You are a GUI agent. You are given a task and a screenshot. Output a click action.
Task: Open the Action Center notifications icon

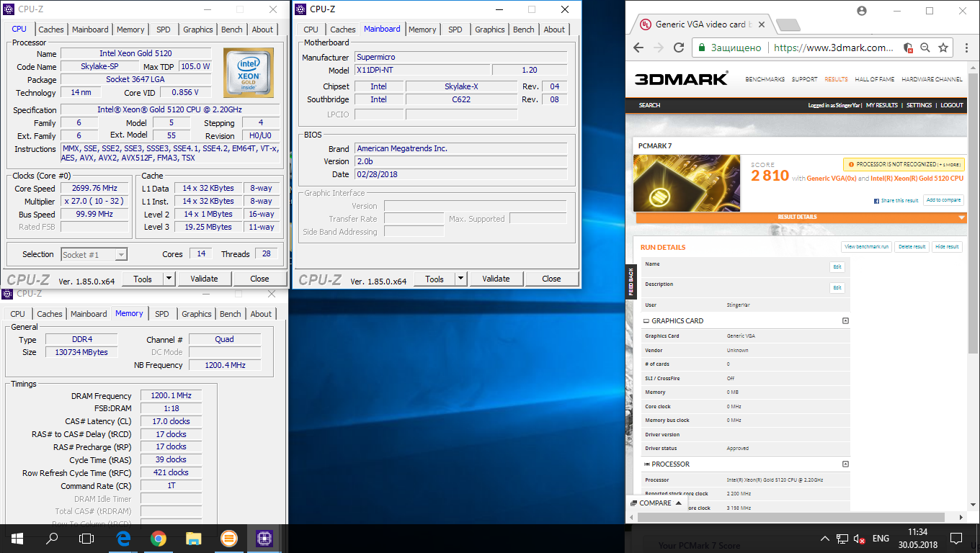[x=956, y=538]
